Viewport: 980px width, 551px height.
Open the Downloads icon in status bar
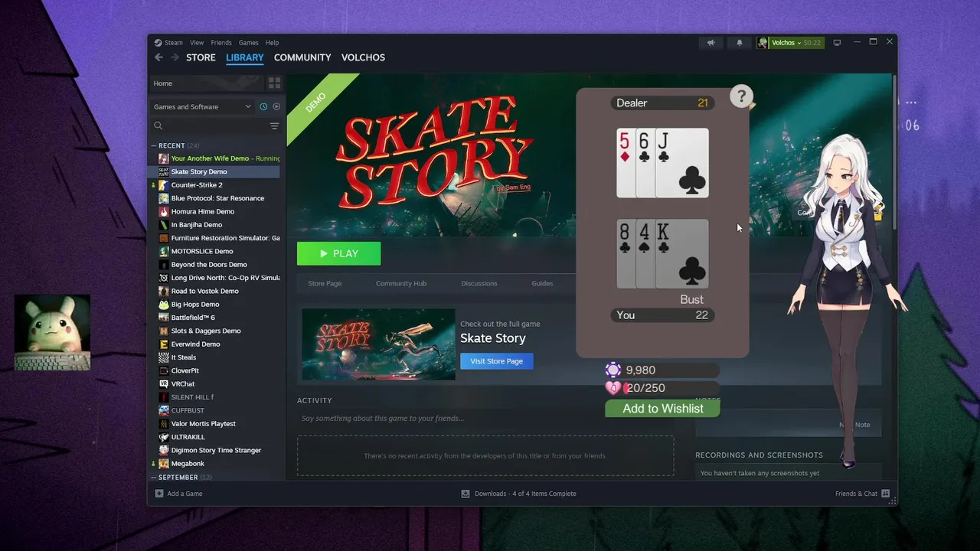[465, 494]
